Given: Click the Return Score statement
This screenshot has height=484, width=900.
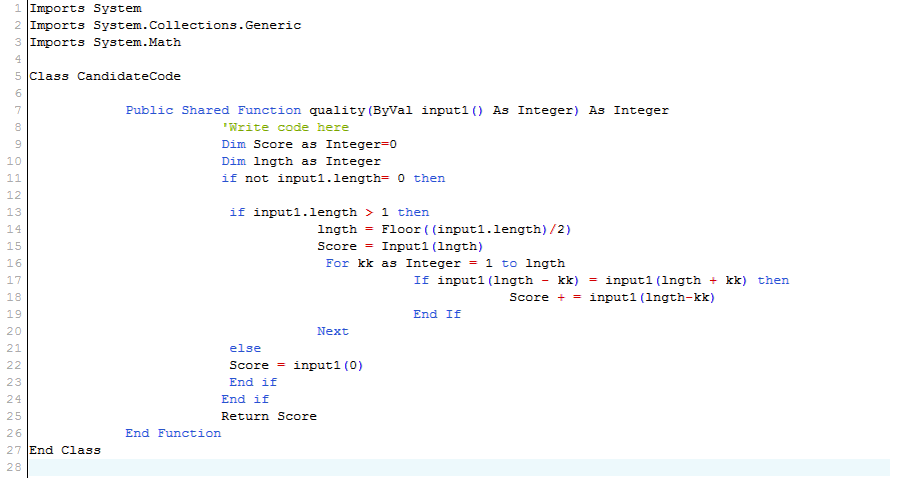Looking at the screenshot, I should (269, 416).
